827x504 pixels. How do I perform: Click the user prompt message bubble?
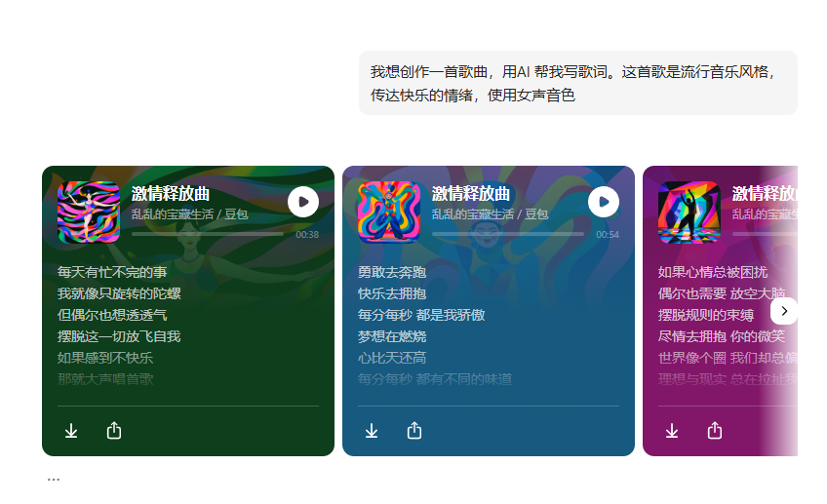point(578,83)
